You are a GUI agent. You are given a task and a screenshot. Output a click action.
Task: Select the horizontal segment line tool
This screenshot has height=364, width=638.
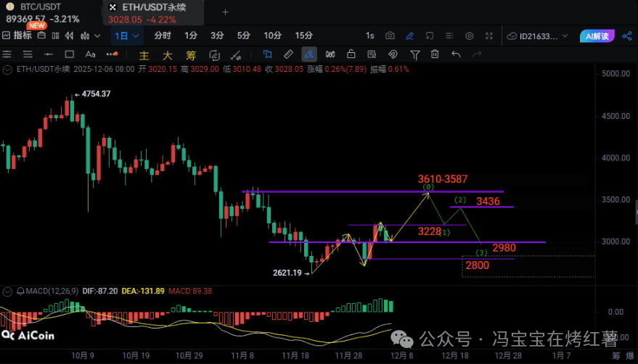coord(49,54)
